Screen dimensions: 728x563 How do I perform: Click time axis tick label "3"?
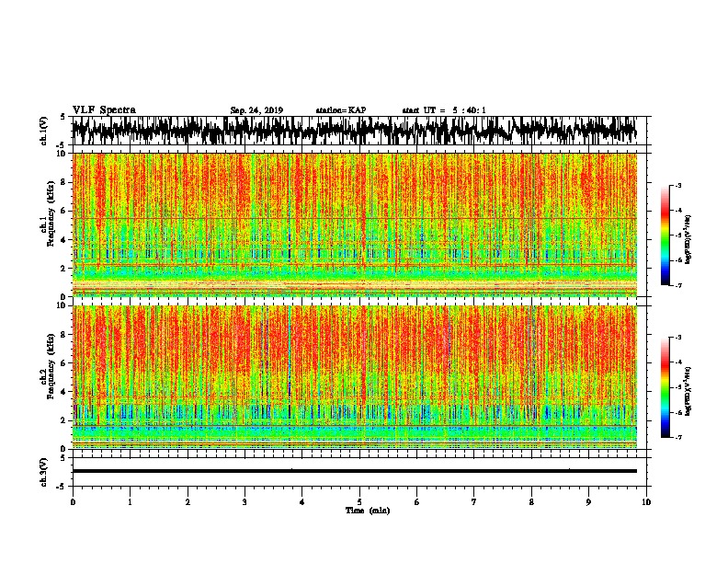tap(245, 502)
